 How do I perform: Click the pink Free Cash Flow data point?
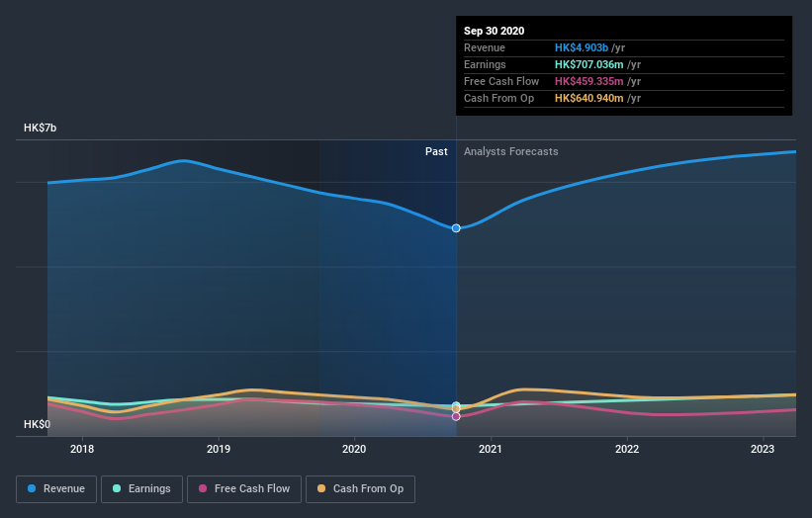click(x=456, y=416)
